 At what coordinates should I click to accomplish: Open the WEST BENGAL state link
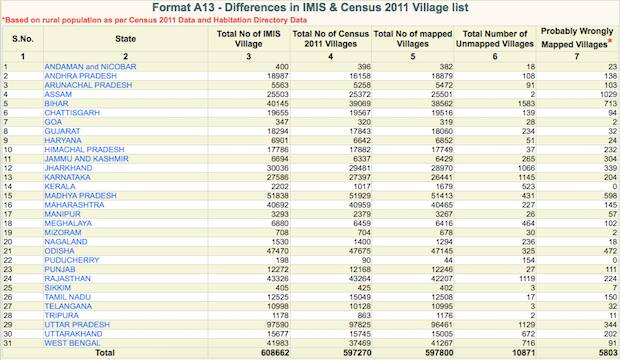coord(72,343)
